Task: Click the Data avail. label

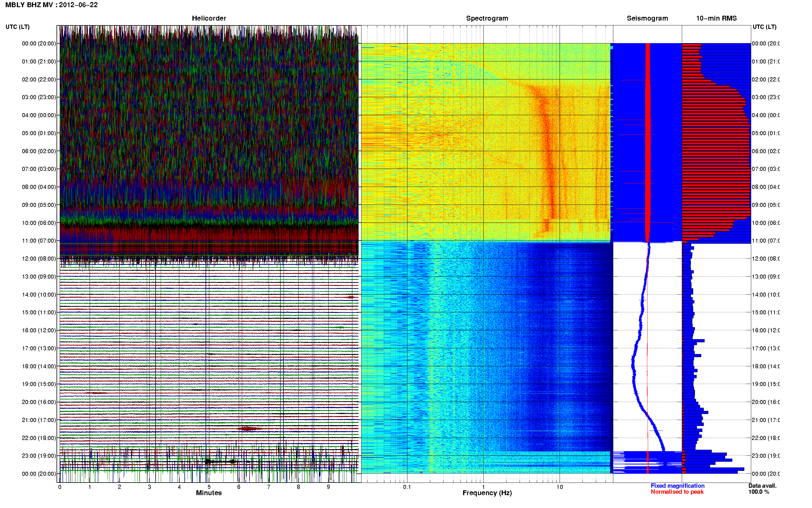Action: [x=762, y=486]
